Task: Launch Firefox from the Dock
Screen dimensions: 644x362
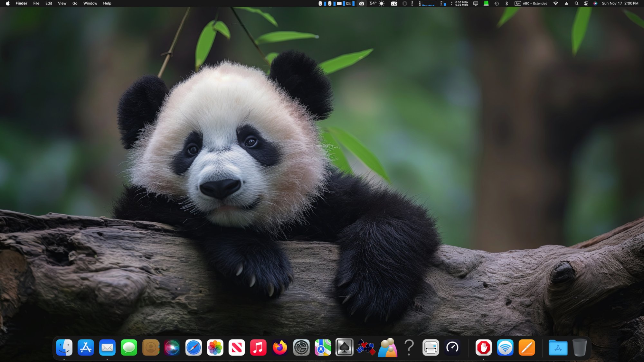Action: [x=280, y=348]
